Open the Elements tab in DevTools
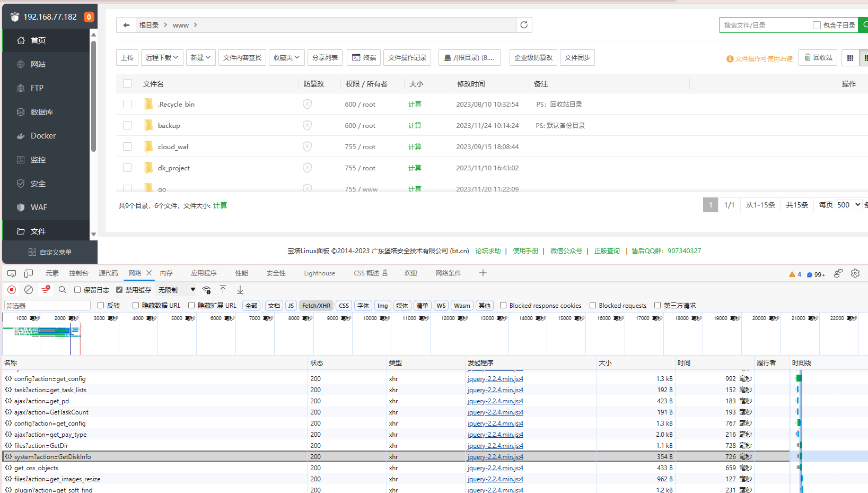868x493 pixels. (x=52, y=273)
